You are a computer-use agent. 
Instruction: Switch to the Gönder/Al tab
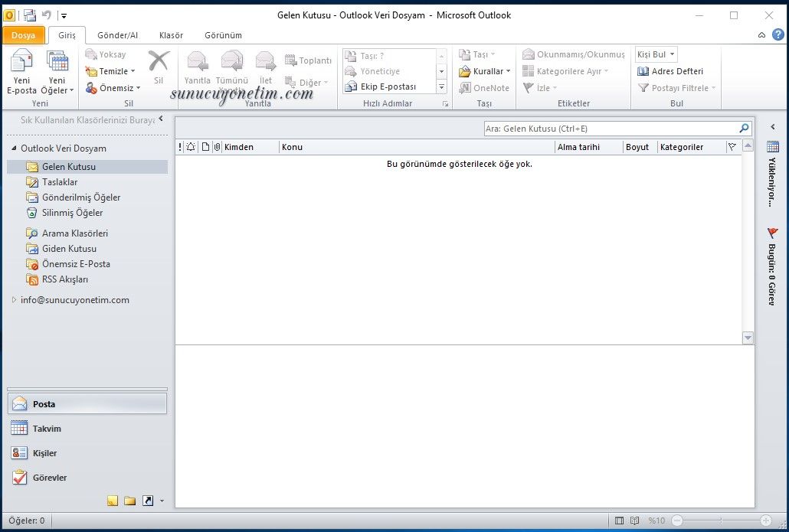click(117, 35)
